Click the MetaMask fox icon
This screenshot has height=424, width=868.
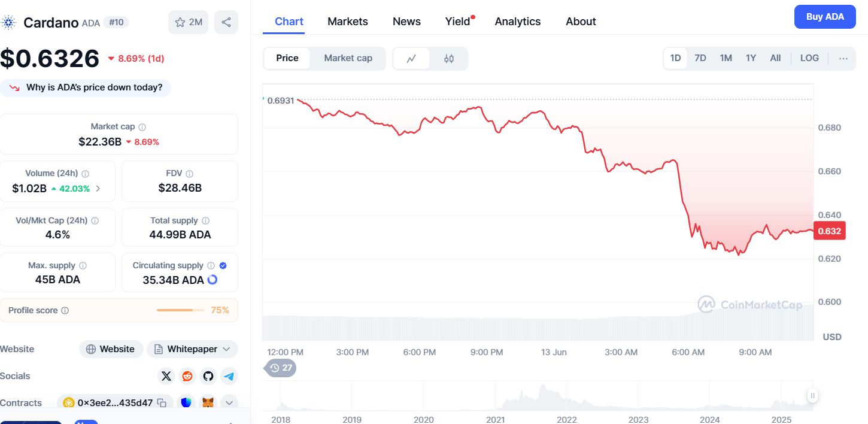click(x=208, y=403)
